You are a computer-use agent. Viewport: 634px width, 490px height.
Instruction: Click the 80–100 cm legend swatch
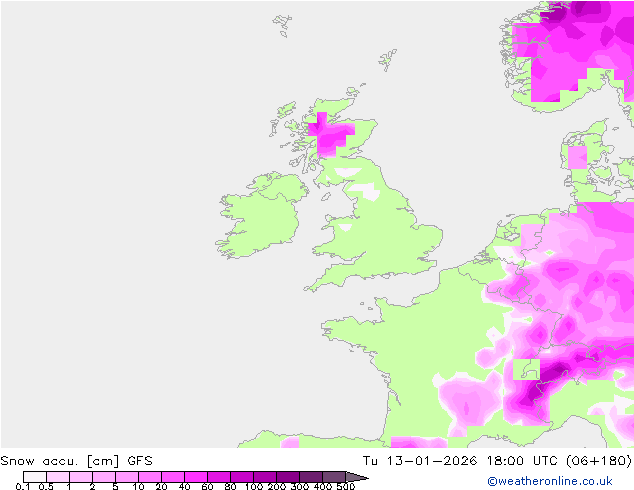coord(242,477)
